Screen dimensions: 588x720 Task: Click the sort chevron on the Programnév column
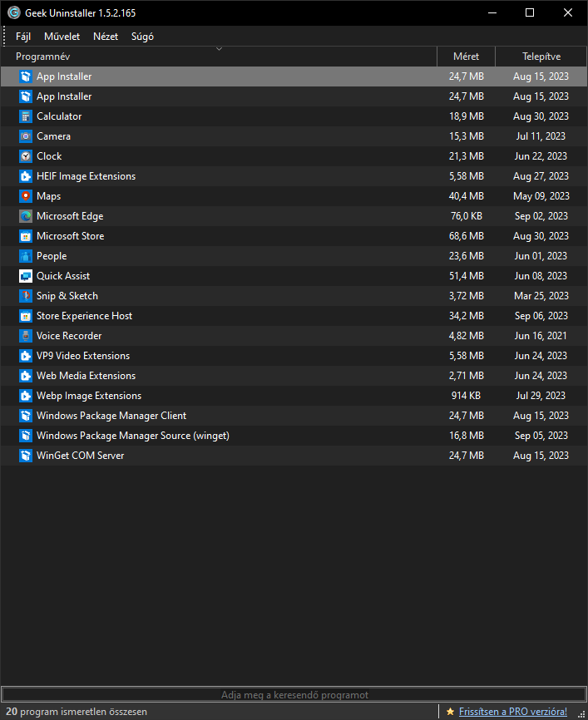point(219,49)
